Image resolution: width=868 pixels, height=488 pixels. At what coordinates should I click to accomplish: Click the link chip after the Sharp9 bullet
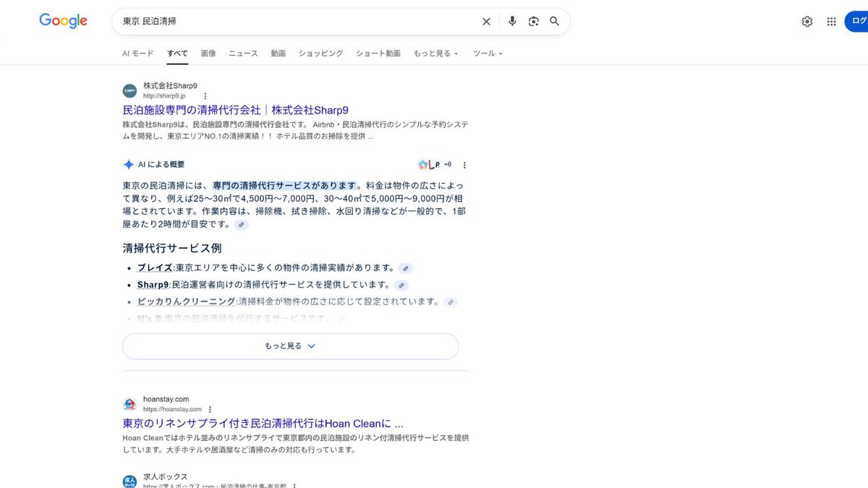401,286
